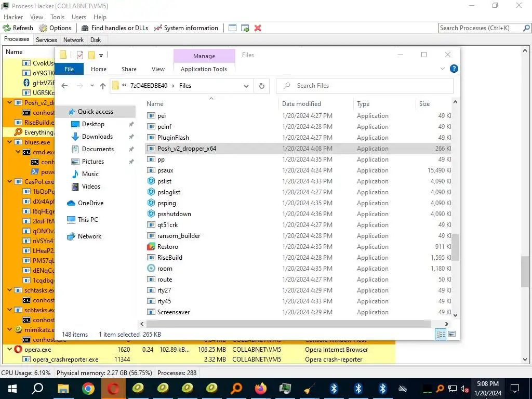This screenshot has width=532, height=399.
Task: Click the Properties quick access toolbar icon
Action: pos(80,55)
